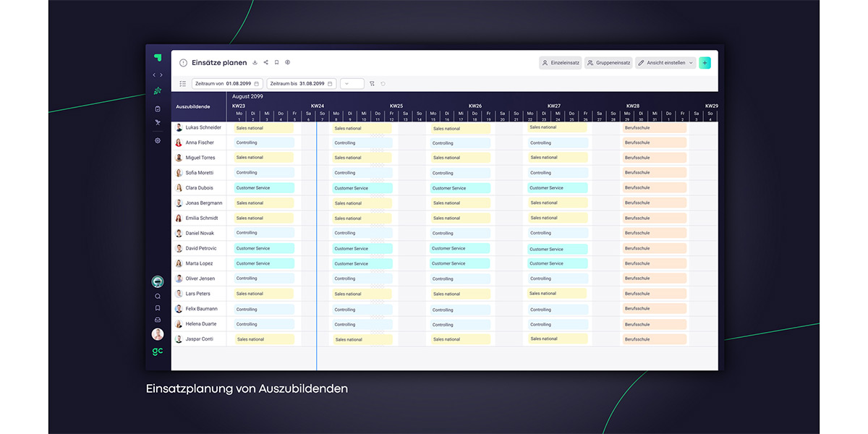The width and height of the screenshot is (868, 434).
Task: Open the list settings icon left of Zeitraum von
Action: click(x=183, y=83)
